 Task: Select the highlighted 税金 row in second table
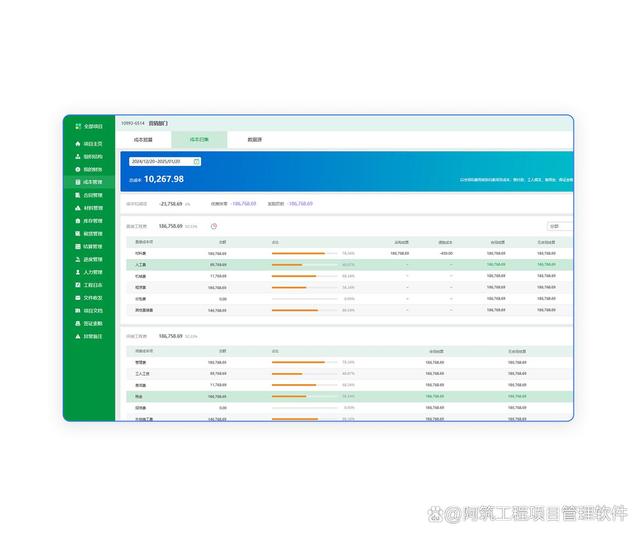click(349, 396)
